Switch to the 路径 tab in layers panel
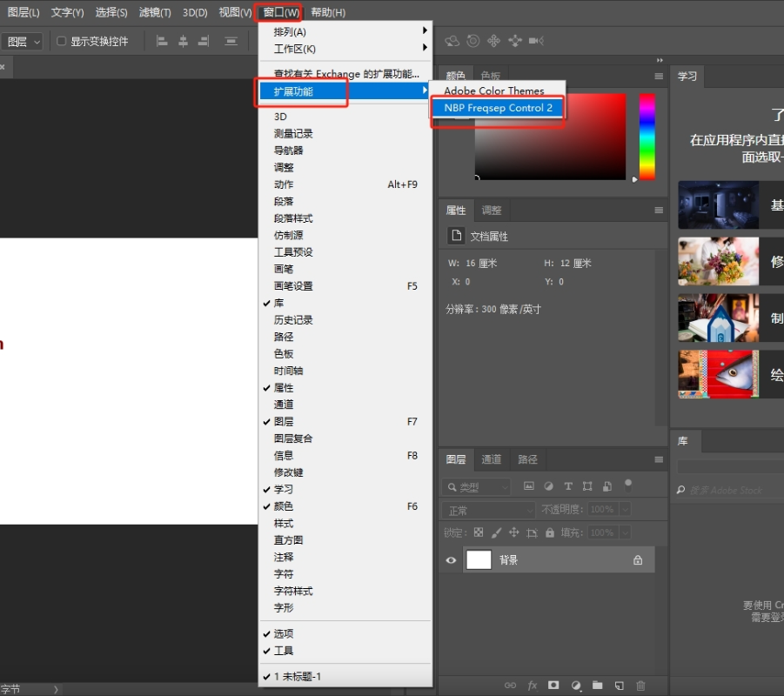 click(x=527, y=459)
